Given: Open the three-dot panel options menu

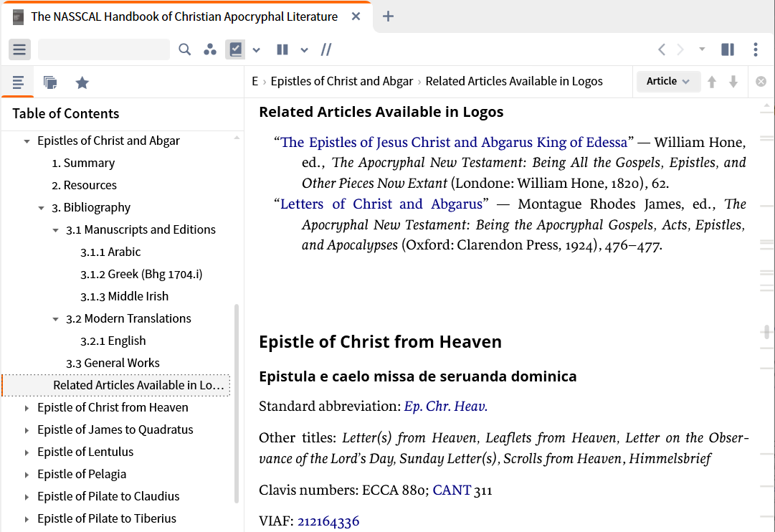Looking at the screenshot, I should coord(756,49).
